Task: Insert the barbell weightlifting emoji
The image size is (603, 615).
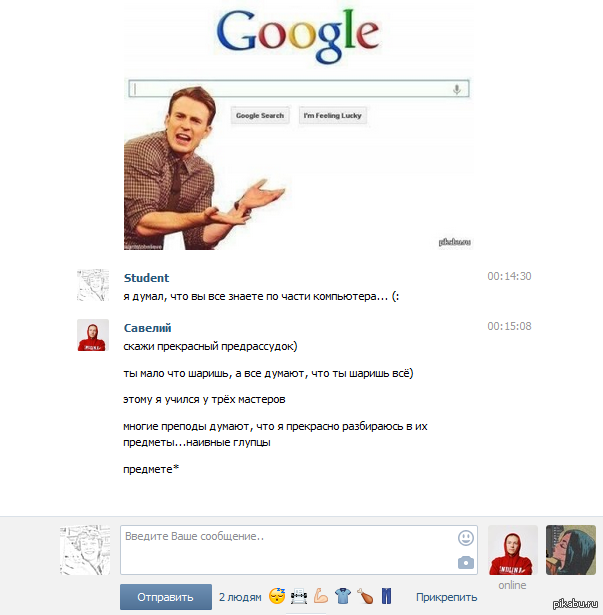Action: pos(299,597)
